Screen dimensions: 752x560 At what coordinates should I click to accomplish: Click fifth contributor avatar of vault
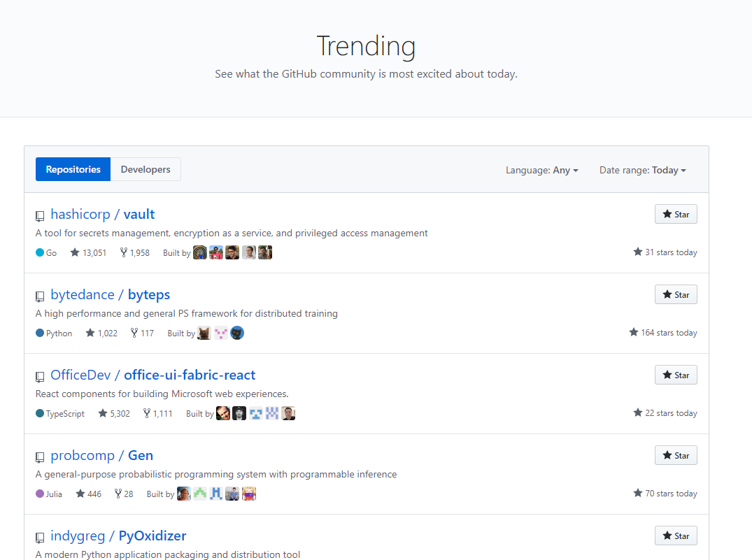(x=265, y=252)
